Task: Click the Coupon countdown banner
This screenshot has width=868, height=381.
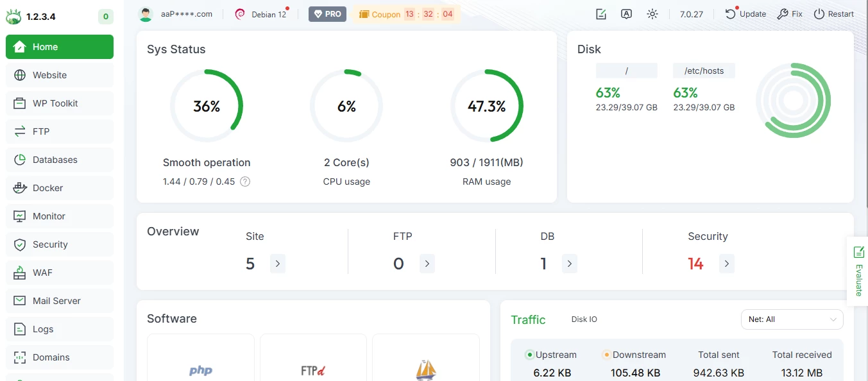Action: tap(406, 13)
